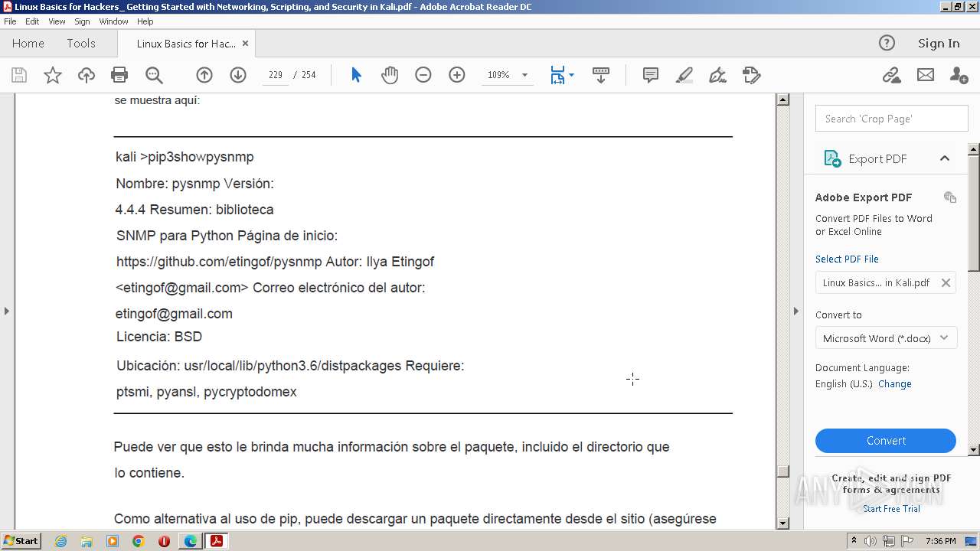Image resolution: width=980 pixels, height=551 pixels.
Task: Remove selected PDF file with X
Action: click(x=946, y=282)
